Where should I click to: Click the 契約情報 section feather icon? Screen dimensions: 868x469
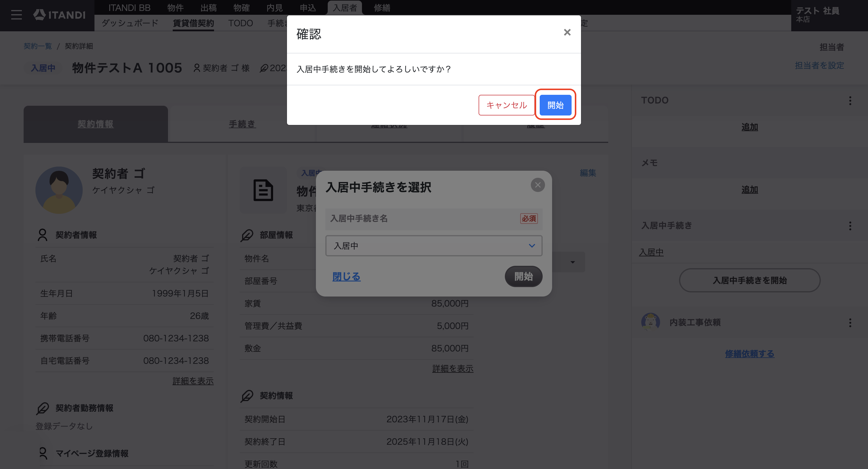pyautogui.click(x=247, y=395)
